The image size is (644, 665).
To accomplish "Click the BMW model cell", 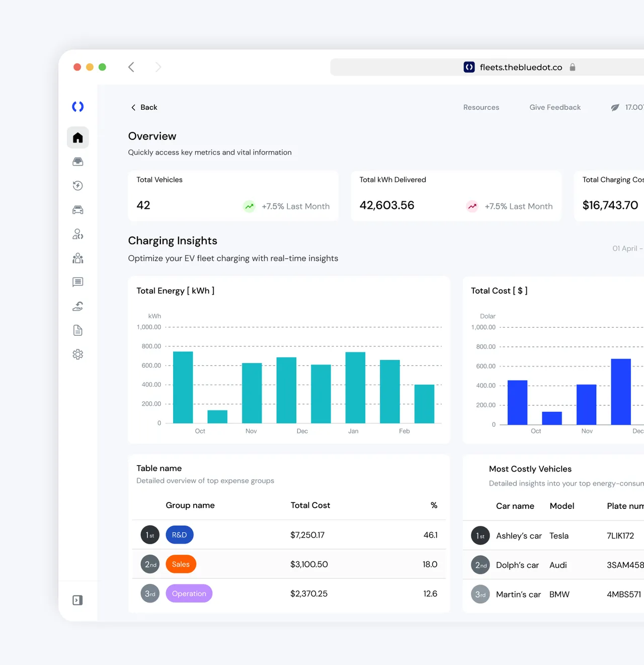I will tap(559, 594).
